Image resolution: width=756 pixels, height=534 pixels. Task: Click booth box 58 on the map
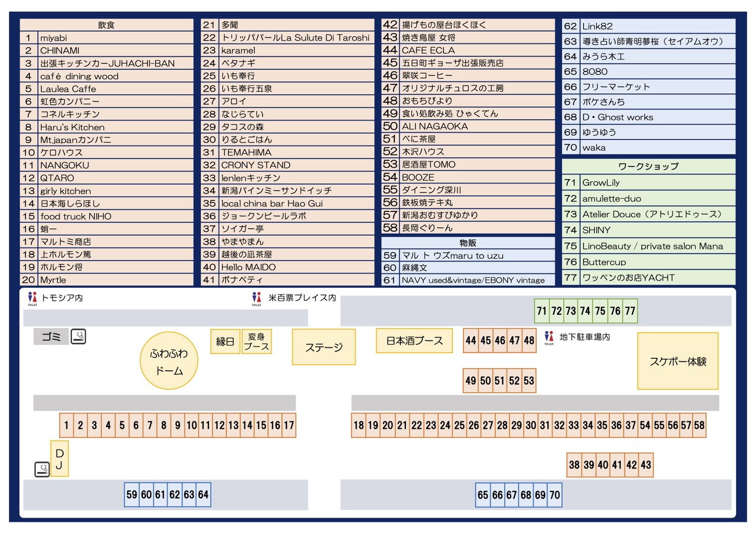click(x=699, y=425)
